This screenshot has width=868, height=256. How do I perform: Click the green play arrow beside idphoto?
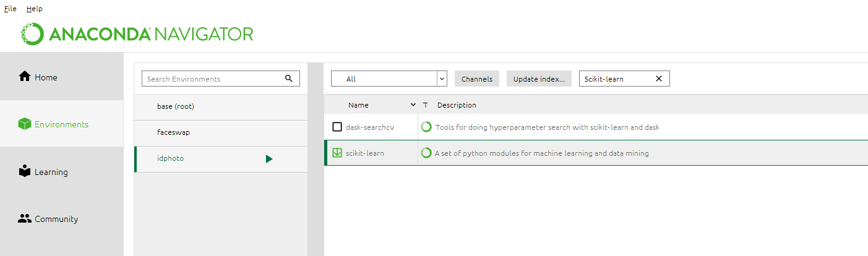(269, 159)
